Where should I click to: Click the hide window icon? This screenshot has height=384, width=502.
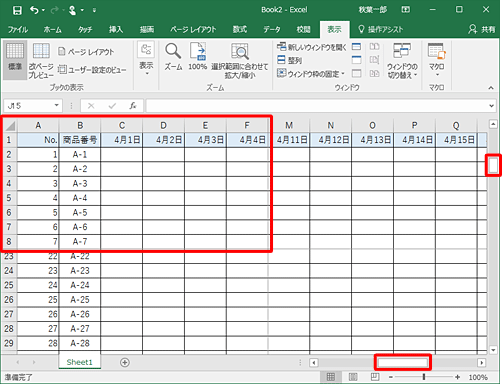pyautogui.click(x=356, y=60)
